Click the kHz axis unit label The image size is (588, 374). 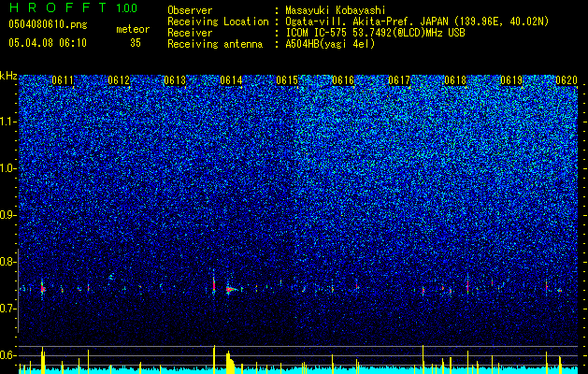pyautogui.click(x=8, y=76)
